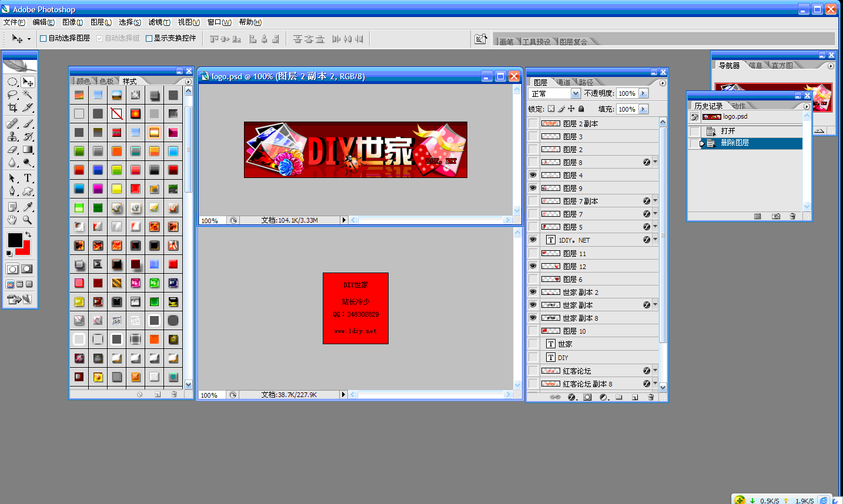This screenshot has height=504, width=843.
Task: Choose the Clone Stamp tool
Action: (12, 136)
